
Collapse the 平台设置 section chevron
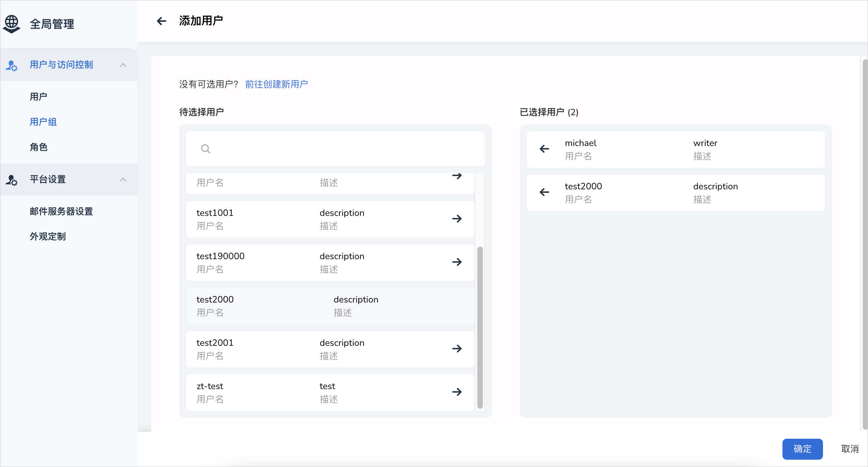[123, 180]
